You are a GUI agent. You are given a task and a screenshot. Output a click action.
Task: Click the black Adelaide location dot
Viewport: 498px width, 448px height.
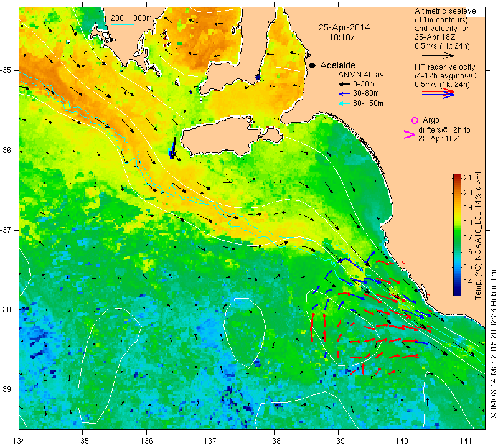coord(312,65)
